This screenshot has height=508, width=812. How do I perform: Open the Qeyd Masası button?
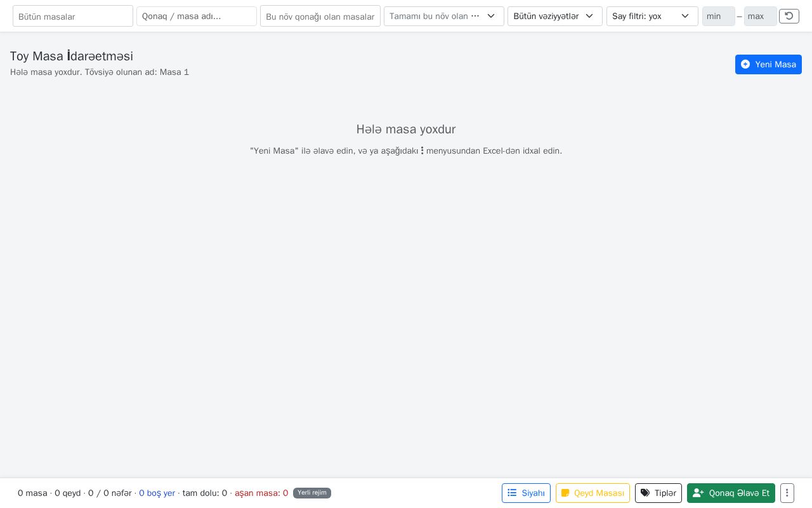[x=593, y=493]
